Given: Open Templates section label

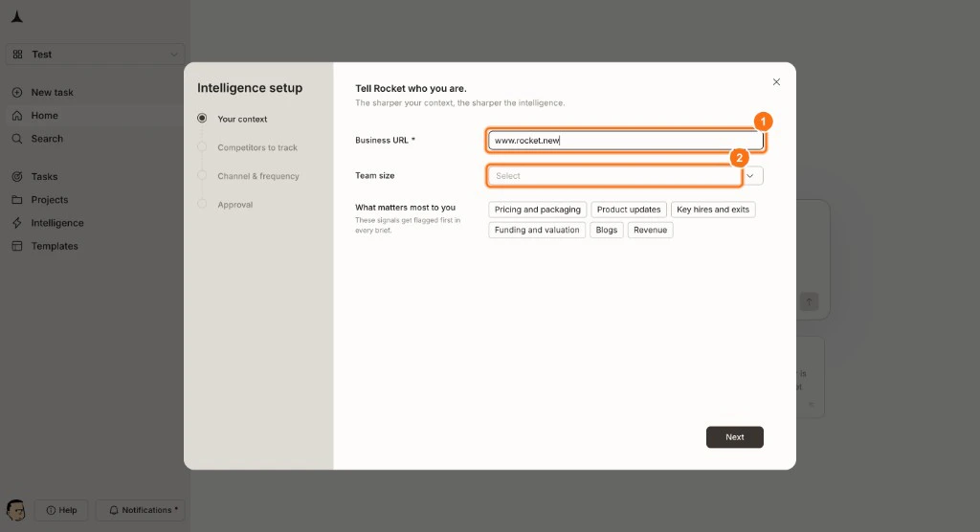Looking at the screenshot, I should (55, 246).
